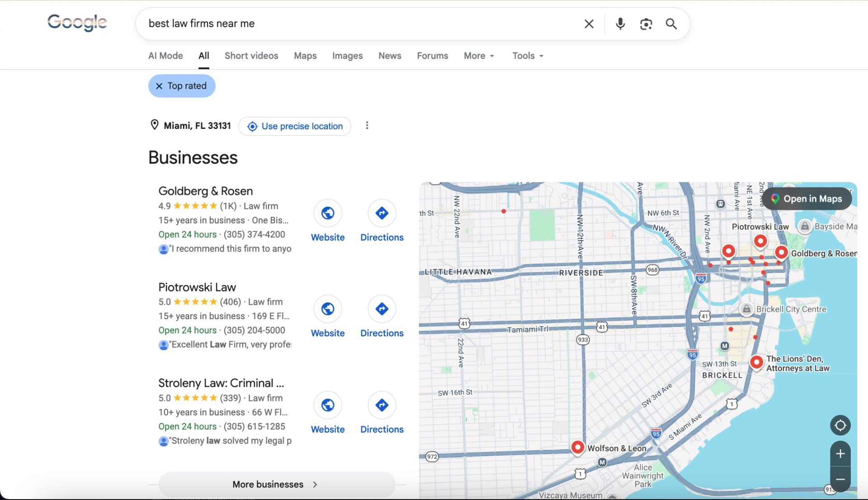Select Piotrowski Law map pin
Image resolution: width=868 pixels, height=500 pixels.
tap(760, 241)
